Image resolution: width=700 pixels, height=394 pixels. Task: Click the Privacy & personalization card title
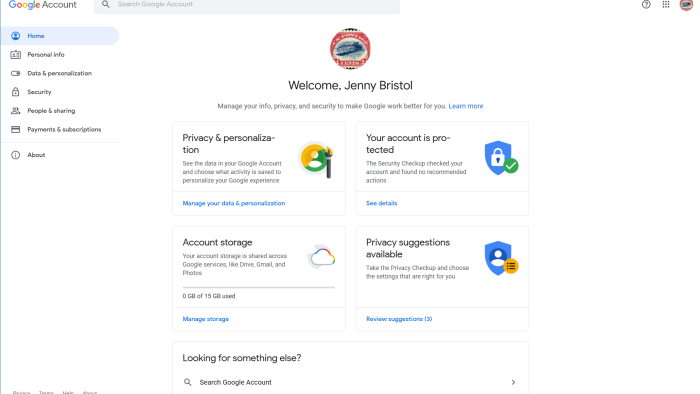[x=229, y=144]
